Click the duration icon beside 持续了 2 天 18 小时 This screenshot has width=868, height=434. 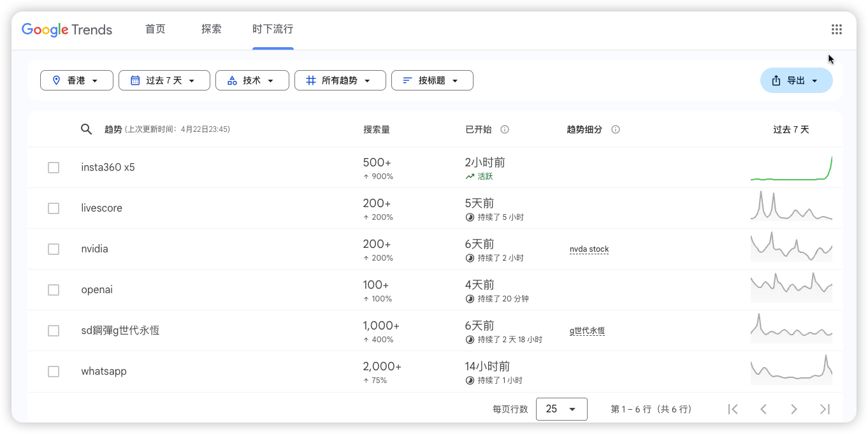point(470,340)
